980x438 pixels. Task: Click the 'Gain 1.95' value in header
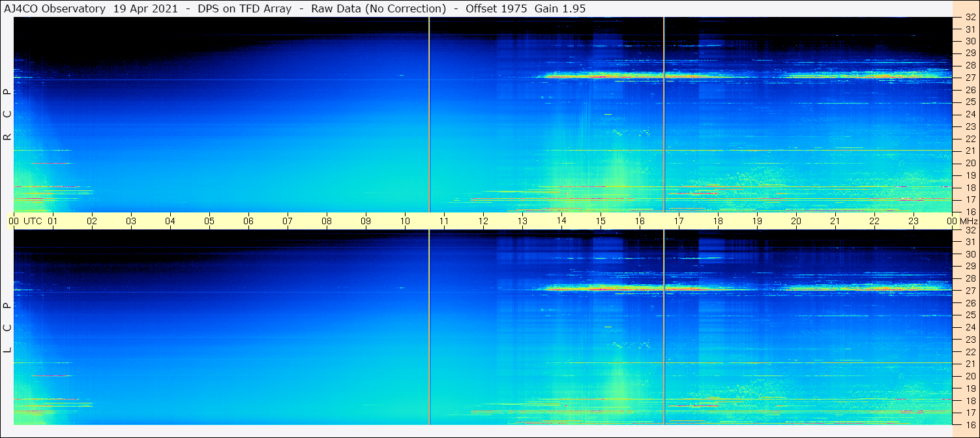pos(560,8)
